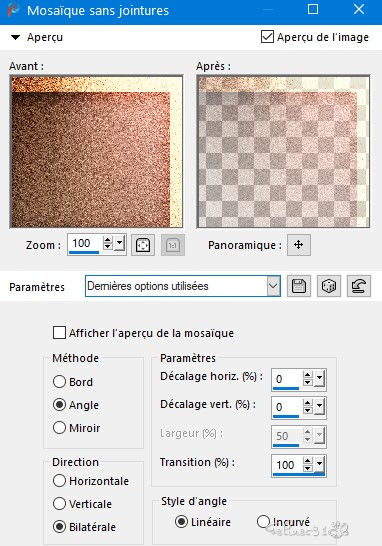The image size is (382, 546).
Task: Click the Transition value field
Action: coord(287,465)
